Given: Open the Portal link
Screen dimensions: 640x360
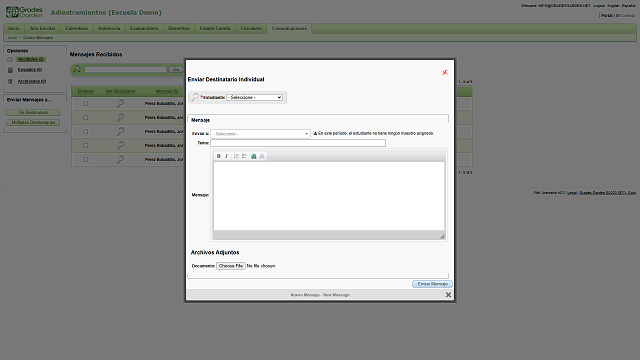Looking at the screenshot, I should coord(607,16).
